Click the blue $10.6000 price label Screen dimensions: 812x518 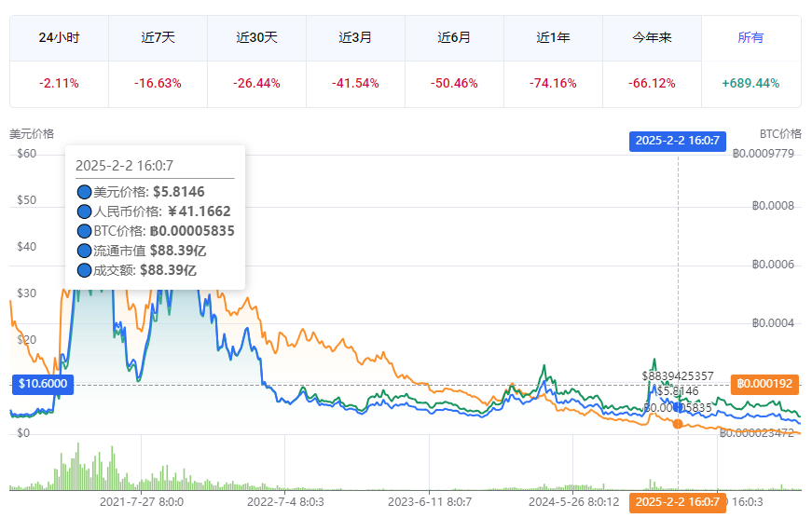click(42, 384)
